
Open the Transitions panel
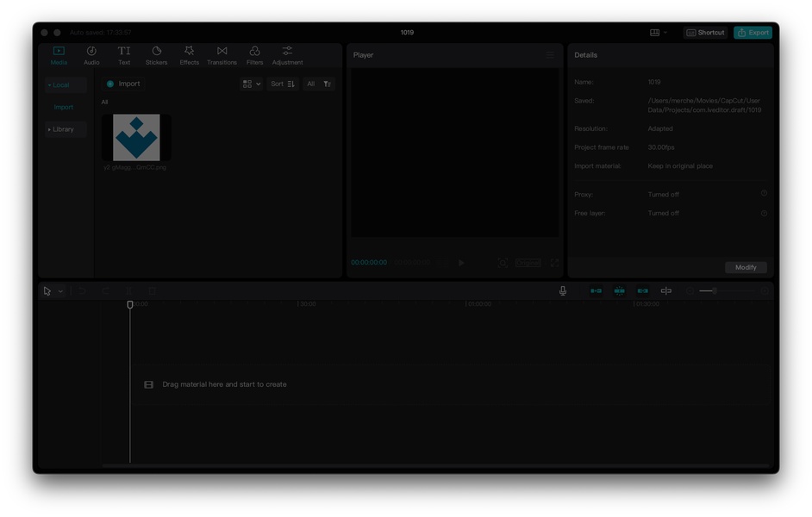222,55
